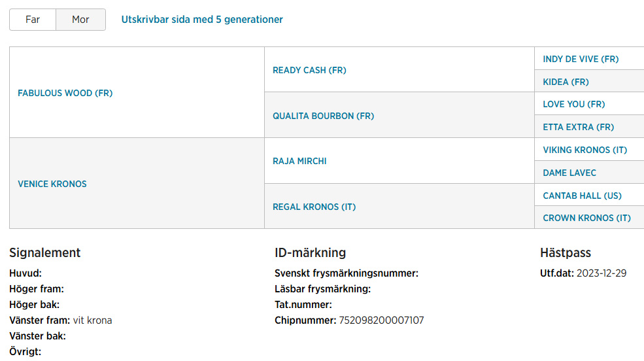Screen dimensions: 644x361
Task: Go to DAME LAVEC page
Action: pos(569,173)
